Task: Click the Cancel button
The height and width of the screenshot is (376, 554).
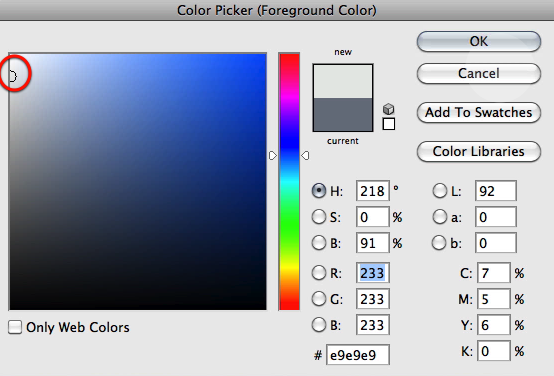Action: click(479, 74)
